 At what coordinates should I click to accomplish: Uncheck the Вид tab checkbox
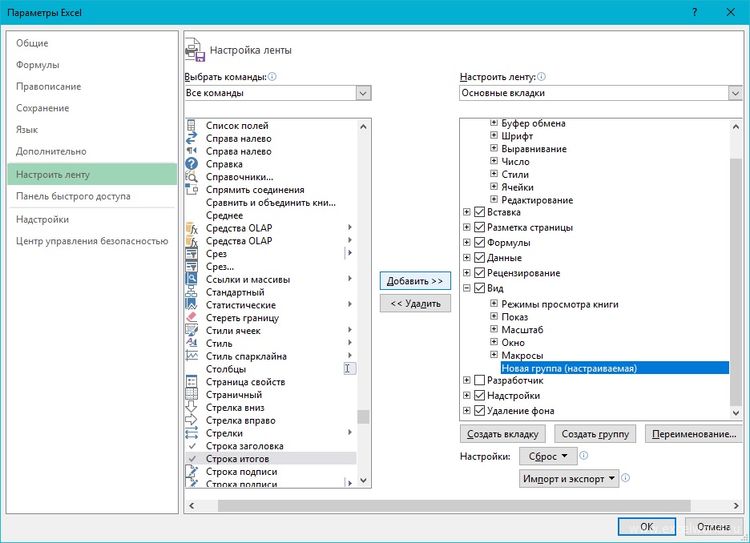pos(479,288)
